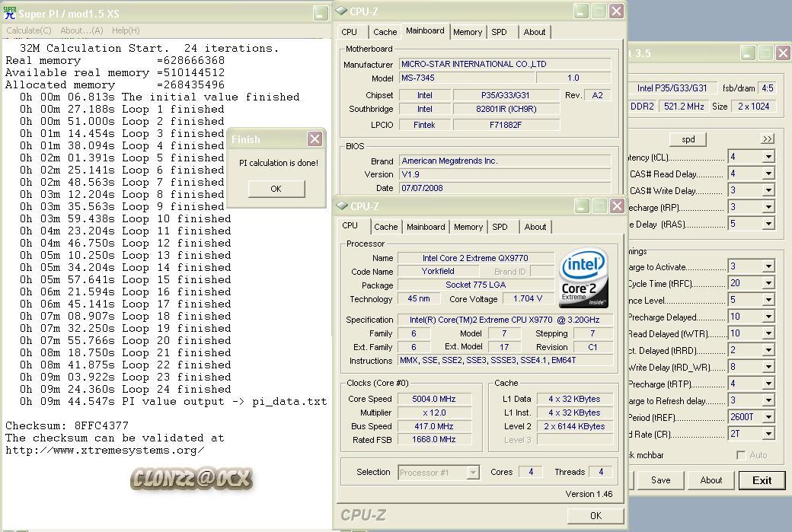The height and width of the screenshot is (532, 792).
Task: Click OK button in lower CPU-Z window
Action: (x=596, y=516)
